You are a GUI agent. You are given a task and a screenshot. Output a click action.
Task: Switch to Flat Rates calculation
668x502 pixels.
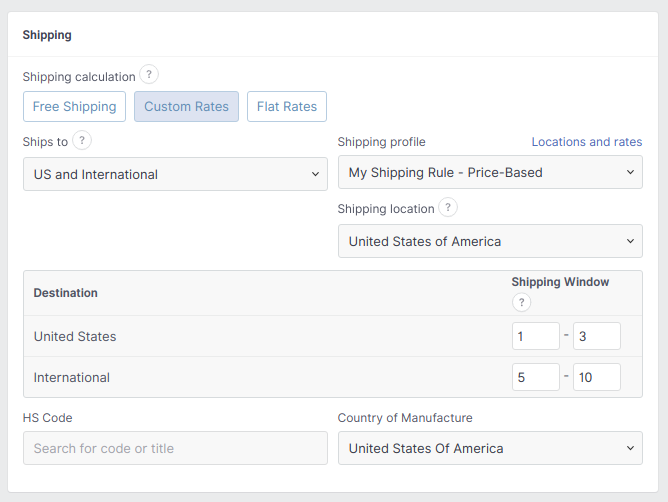tap(287, 106)
